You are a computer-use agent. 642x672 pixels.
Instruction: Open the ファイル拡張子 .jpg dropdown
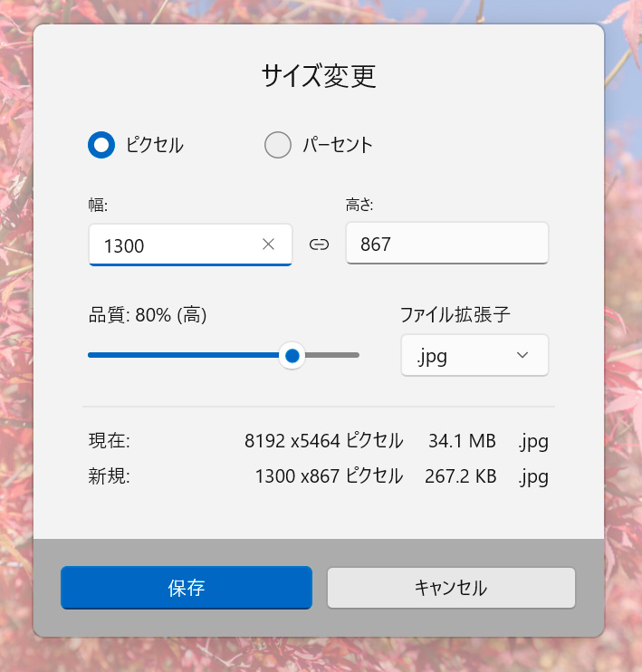click(474, 355)
